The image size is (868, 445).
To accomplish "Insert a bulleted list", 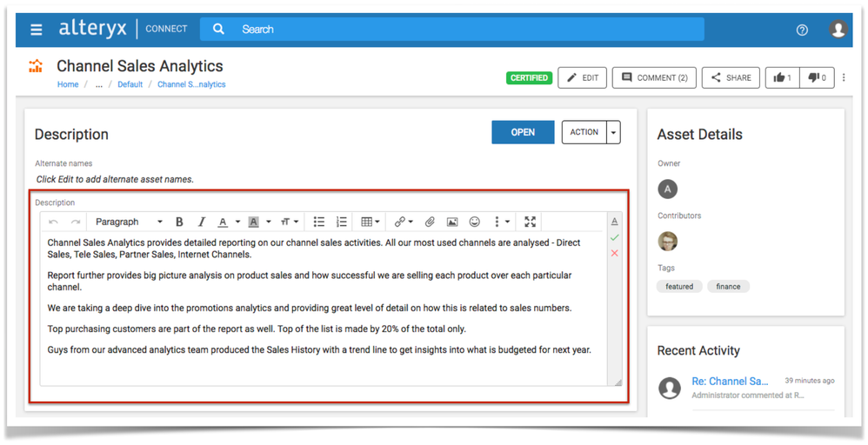I will (319, 222).
